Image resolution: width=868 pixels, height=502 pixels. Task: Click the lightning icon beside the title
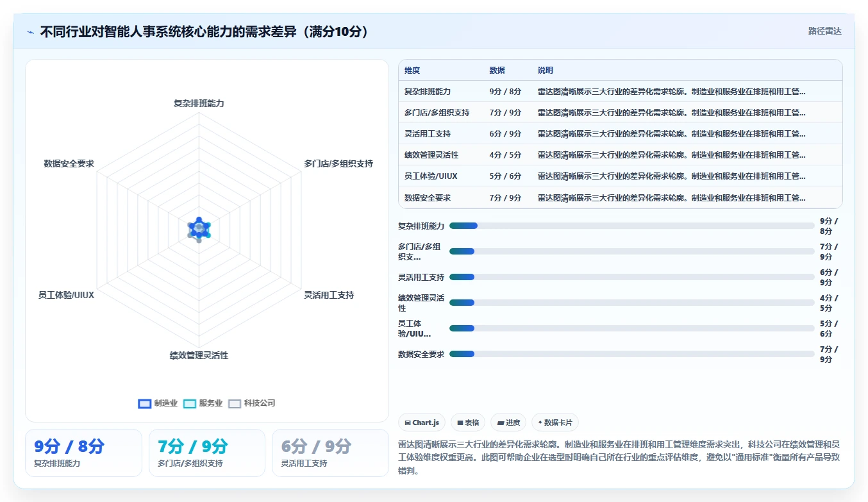tap(31, 32)
